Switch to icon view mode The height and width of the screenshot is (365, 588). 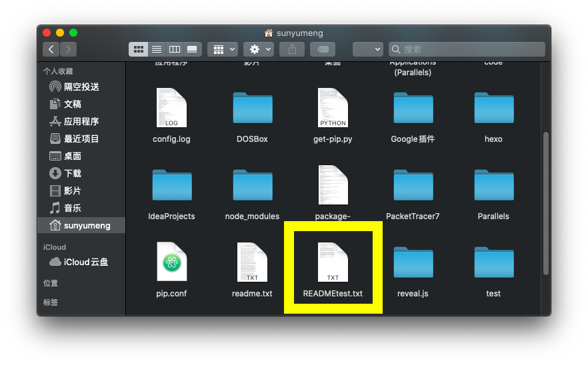pyautogui.click(x=139, y=49)
